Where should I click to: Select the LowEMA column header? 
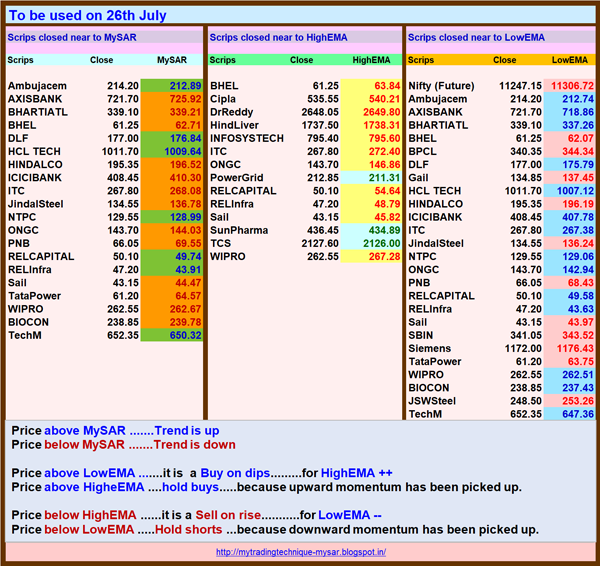pos(569,60)
